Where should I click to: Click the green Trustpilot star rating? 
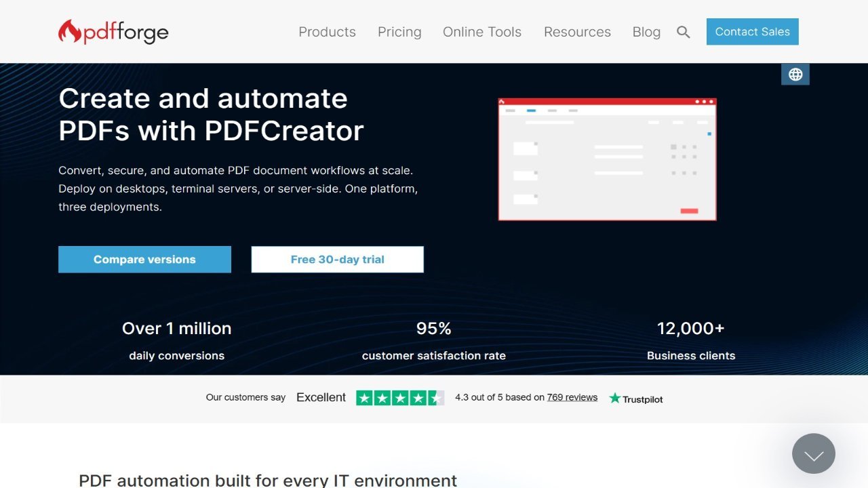point(400,398)
